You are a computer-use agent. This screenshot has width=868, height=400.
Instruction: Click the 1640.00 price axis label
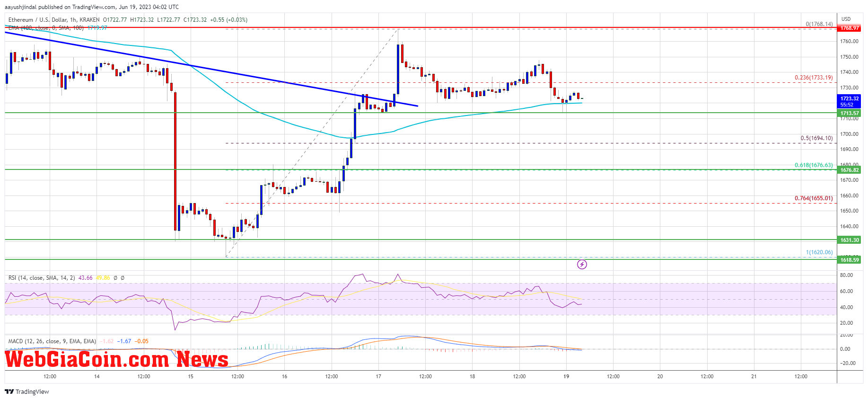[x=849, y=226]
